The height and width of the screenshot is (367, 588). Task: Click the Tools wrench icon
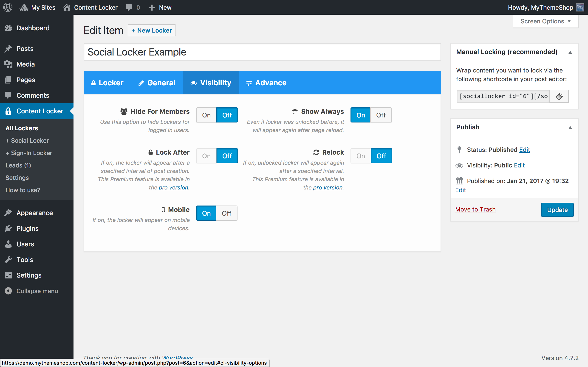point(8,260)
